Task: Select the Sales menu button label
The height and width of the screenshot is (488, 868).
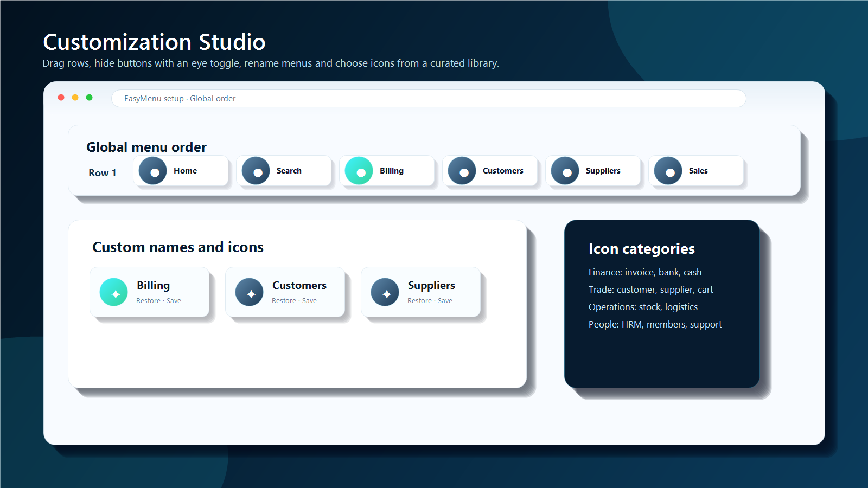Action: click(x=698, y=171)
